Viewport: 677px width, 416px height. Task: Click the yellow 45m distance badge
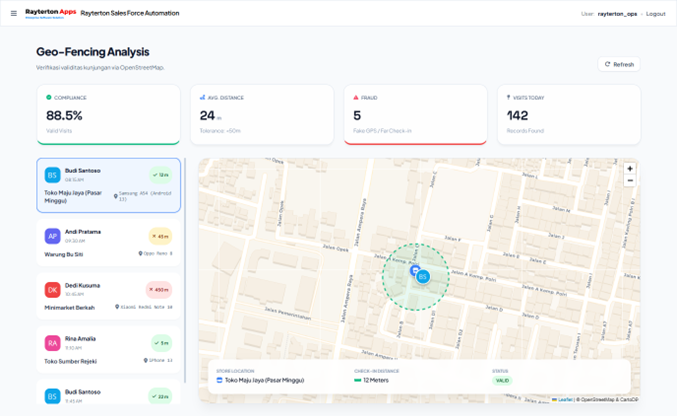coord(160,236)
